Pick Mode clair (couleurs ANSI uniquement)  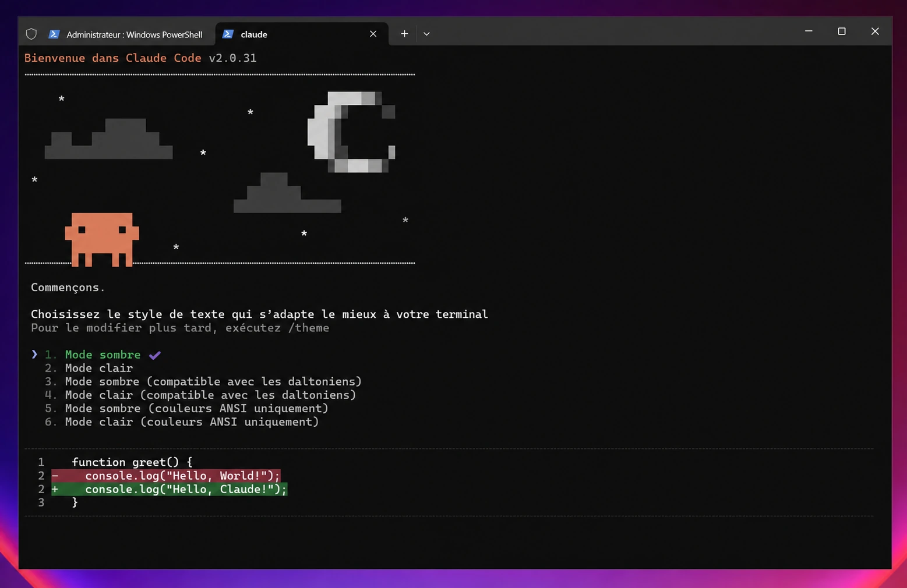click(182, 421)
